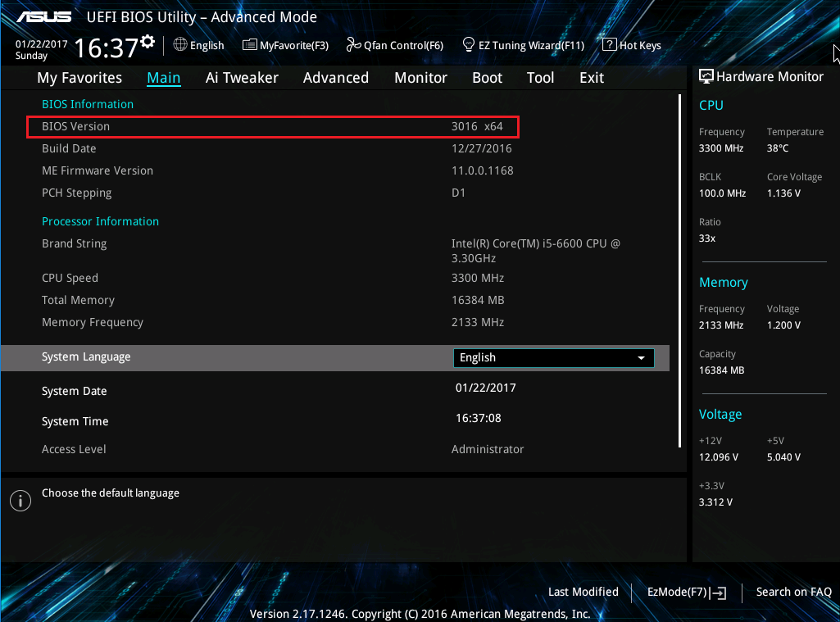Switch to EzMode(F7)
Screen dimensions: 840x622
(687, 592)
